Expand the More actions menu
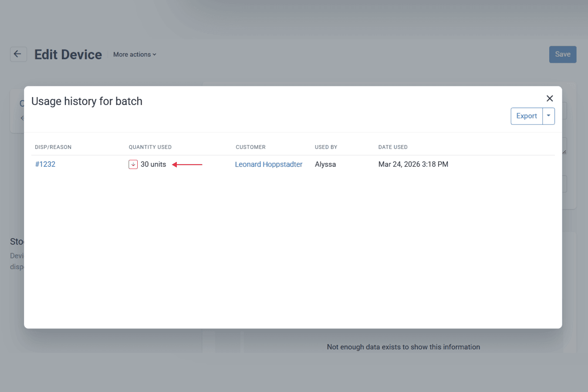This screenshot has height=392, width=588. tap(135, 54)
